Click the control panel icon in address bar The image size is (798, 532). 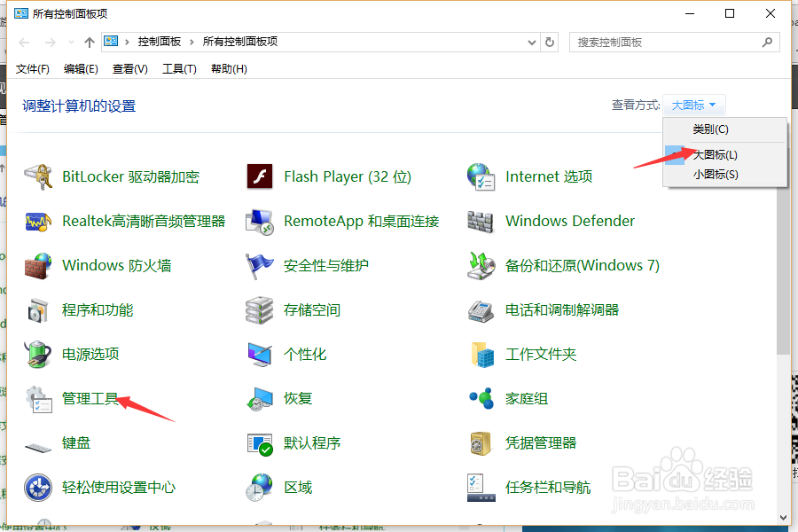coord(111,42)
